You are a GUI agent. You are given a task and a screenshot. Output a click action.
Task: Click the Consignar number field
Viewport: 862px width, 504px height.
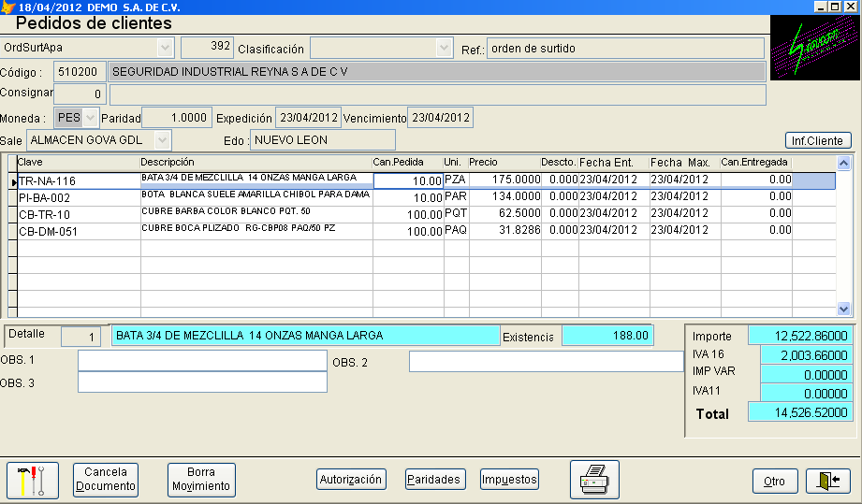(79, 94)
